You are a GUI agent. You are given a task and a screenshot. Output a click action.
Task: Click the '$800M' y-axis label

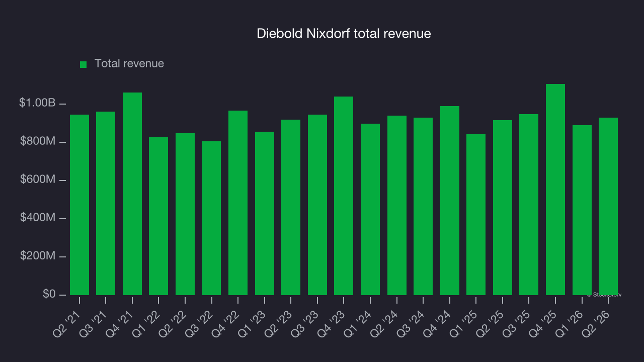[38, 142]
